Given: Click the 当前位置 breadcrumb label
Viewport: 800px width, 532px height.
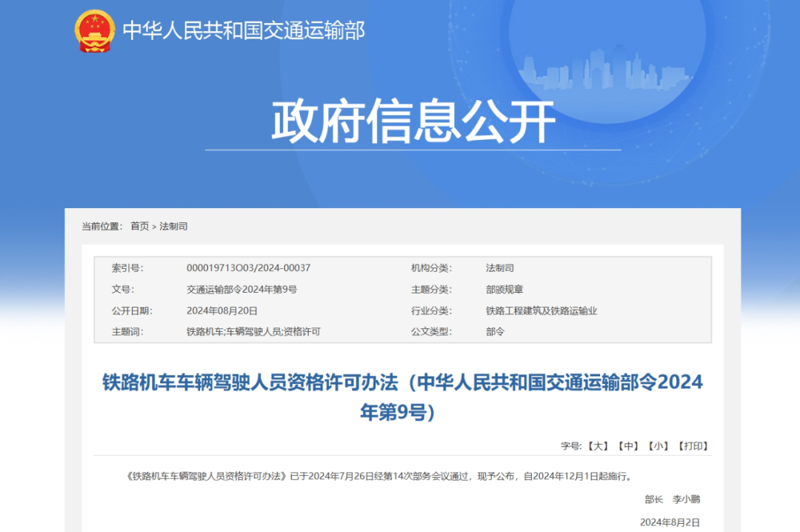Looking at the screenshot, I should (x=102, y=226).
